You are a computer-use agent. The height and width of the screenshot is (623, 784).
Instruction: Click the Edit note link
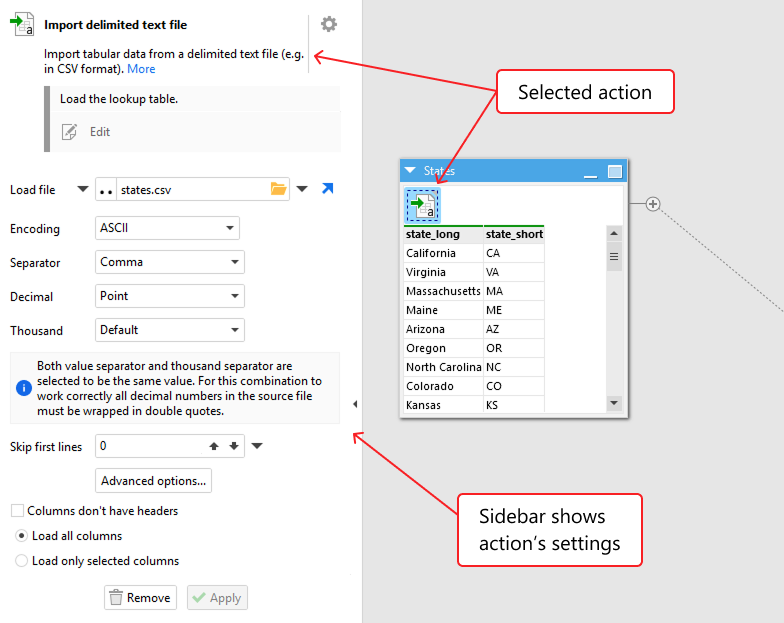tap(100, 132)
